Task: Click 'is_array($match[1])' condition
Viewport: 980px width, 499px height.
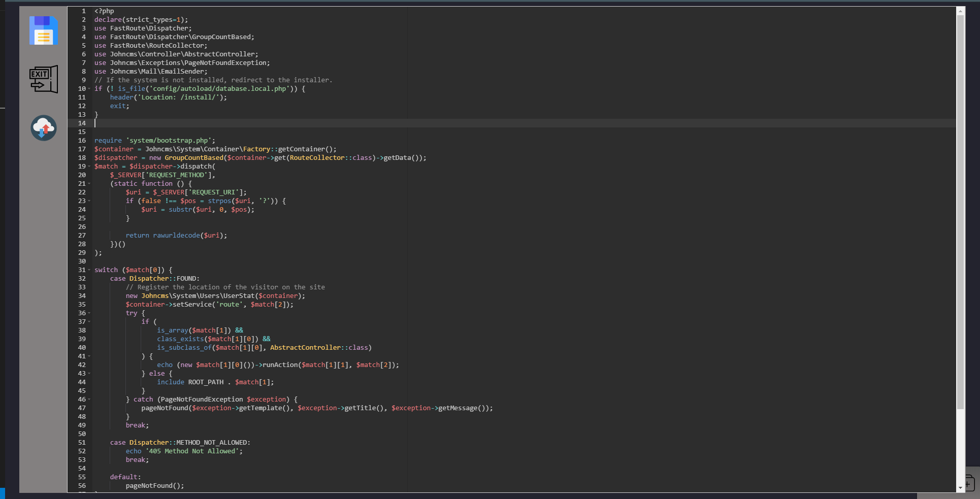Action: point(194,330)
